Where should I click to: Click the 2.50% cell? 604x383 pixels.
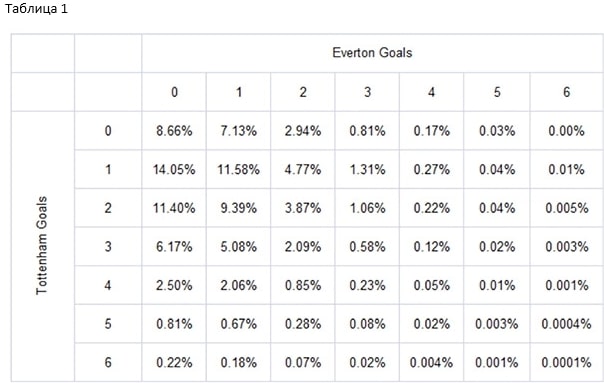coord(174,285)
